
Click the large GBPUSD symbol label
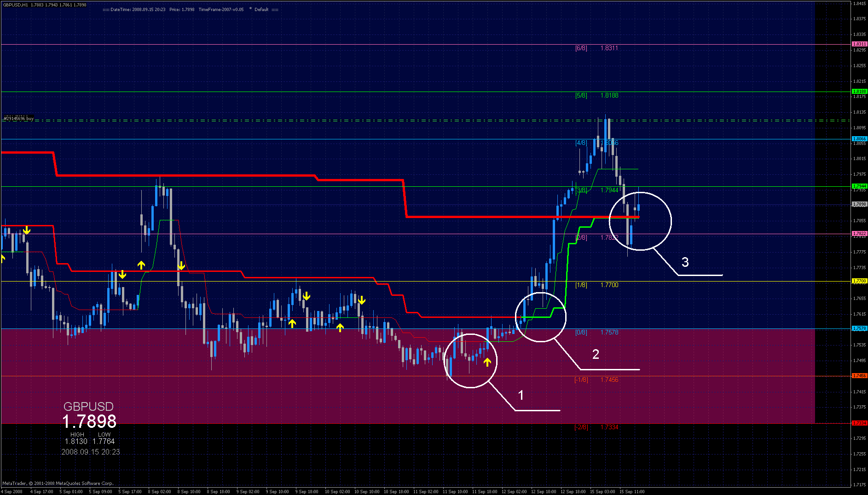click(x=88, y=407)
